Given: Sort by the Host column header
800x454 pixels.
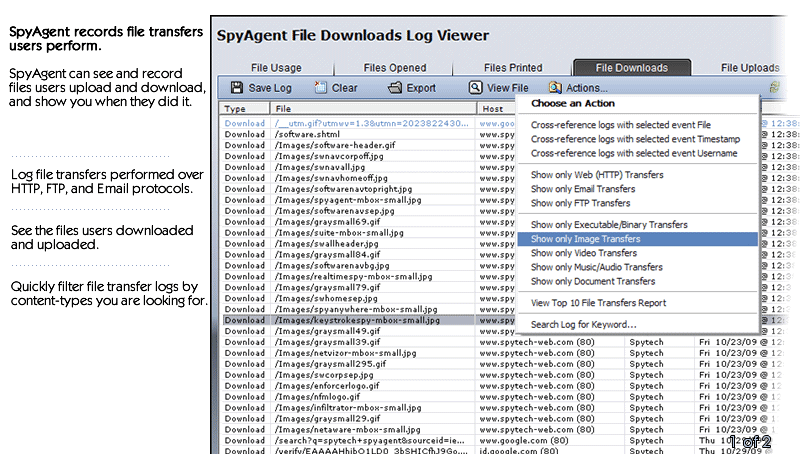Looking at the screenshot, I should [x=496, y=108].
